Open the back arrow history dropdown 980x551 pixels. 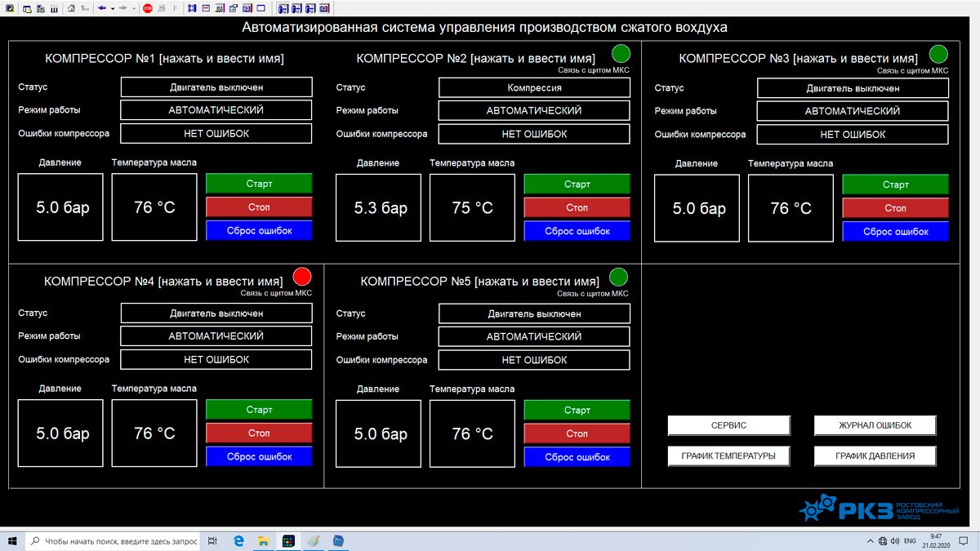point(112,8)
